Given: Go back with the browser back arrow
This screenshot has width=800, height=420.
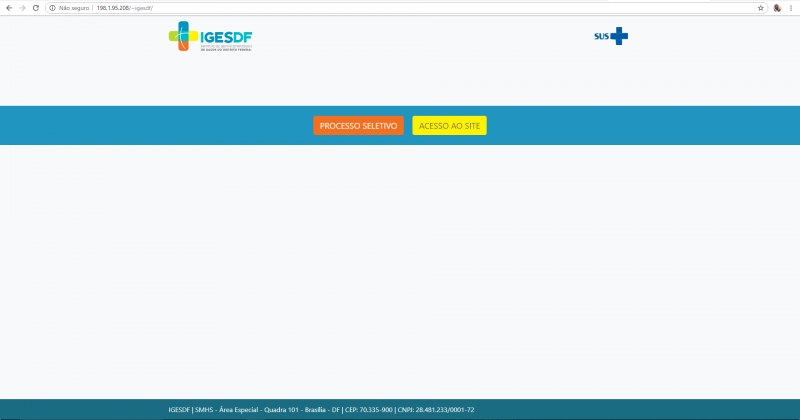Looking at the screenshot, I should pyautogui.click(x=9, y=7).
